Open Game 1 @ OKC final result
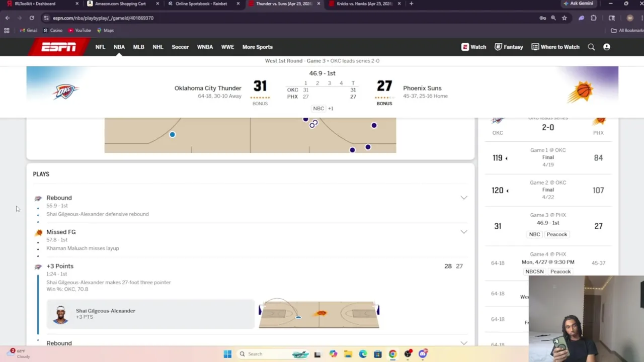The image size is (644, 362). tap(548, 157)
